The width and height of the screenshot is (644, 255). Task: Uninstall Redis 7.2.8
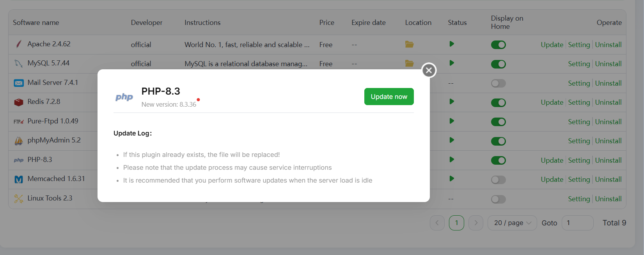pos(608,102)
